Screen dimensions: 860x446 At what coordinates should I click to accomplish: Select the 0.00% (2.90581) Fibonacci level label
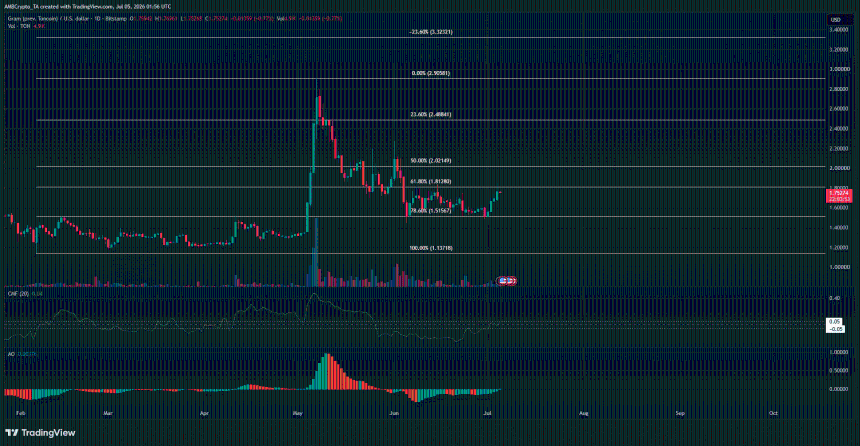pos(431,73)
